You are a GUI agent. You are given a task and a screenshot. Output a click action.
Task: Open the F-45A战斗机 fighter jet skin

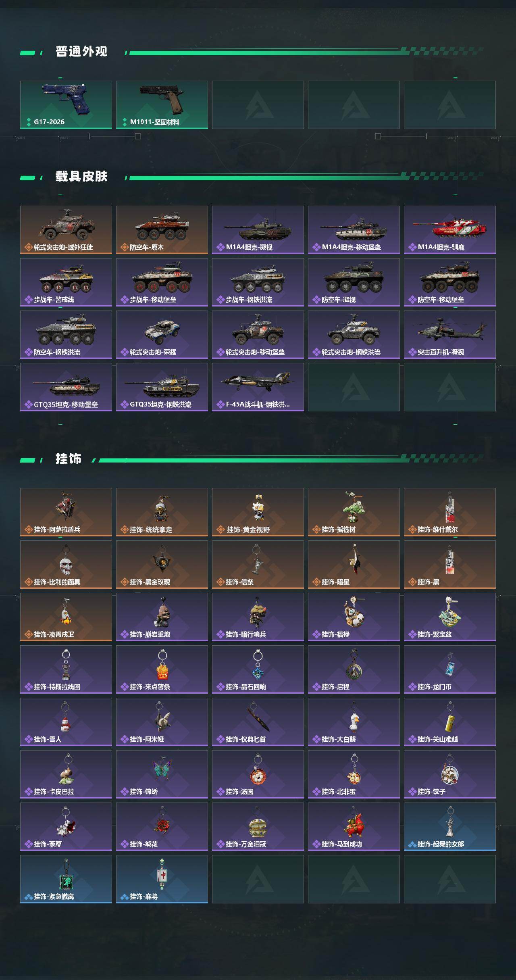tap(258, 387)
